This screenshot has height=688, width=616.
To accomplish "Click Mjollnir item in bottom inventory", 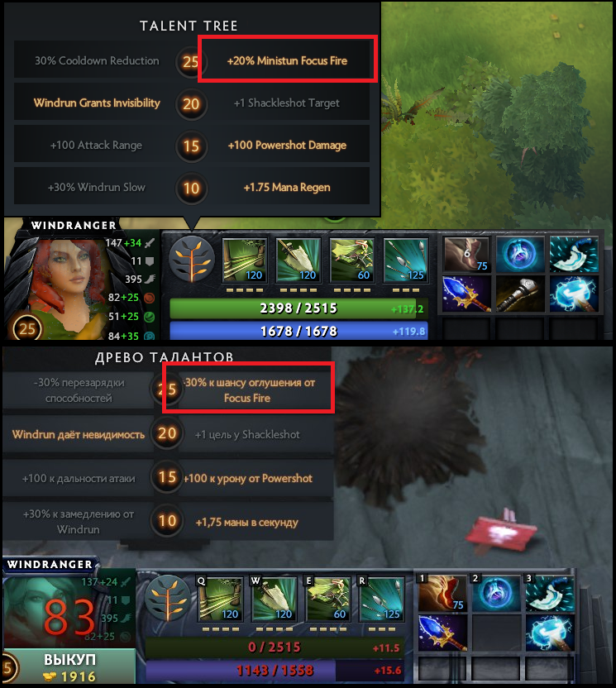I will coord(550,633).
